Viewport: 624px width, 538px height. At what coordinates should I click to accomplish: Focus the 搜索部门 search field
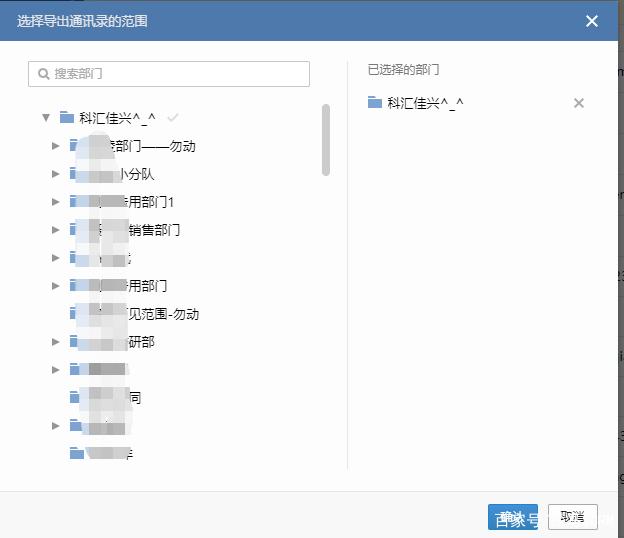(x=169, y=74)
